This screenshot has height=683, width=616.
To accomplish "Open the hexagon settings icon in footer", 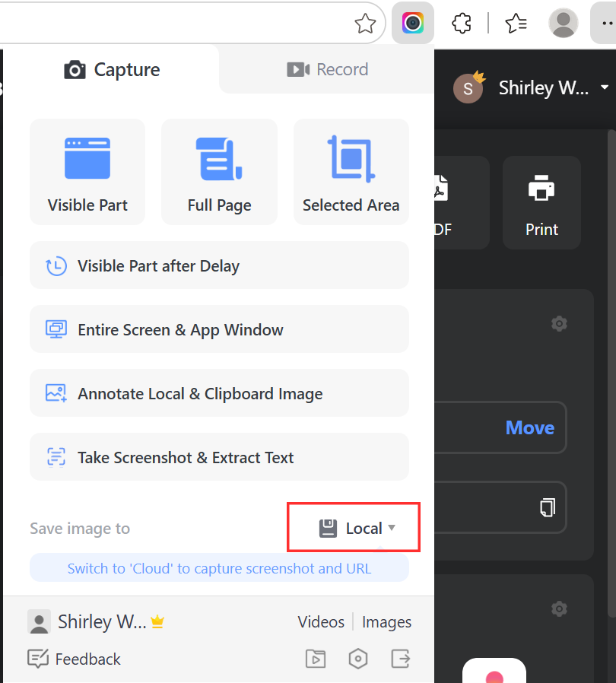I will point(358,659).
